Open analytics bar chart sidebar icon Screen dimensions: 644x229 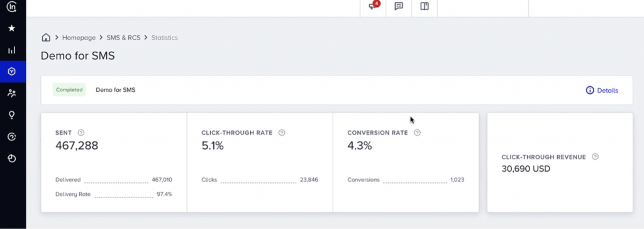click(12, 50)
